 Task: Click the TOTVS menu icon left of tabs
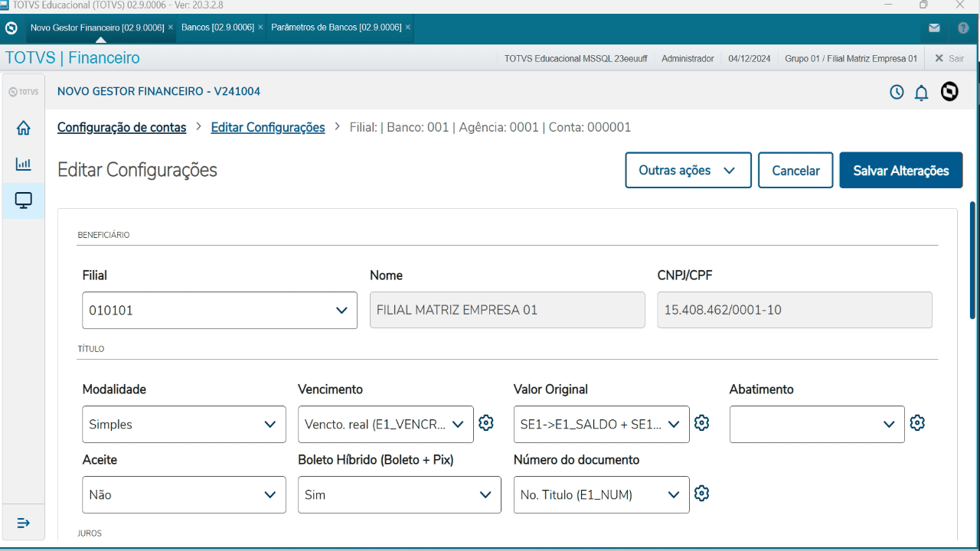[11, 28]
